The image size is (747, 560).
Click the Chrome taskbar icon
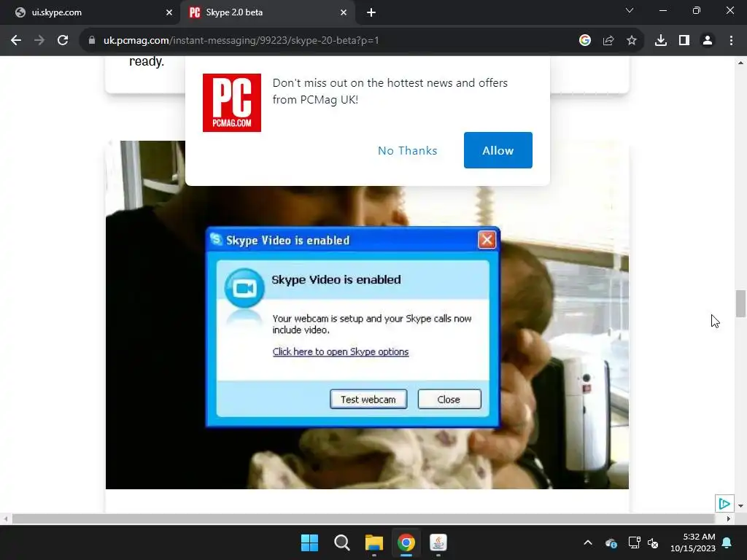tap(406, 542)
